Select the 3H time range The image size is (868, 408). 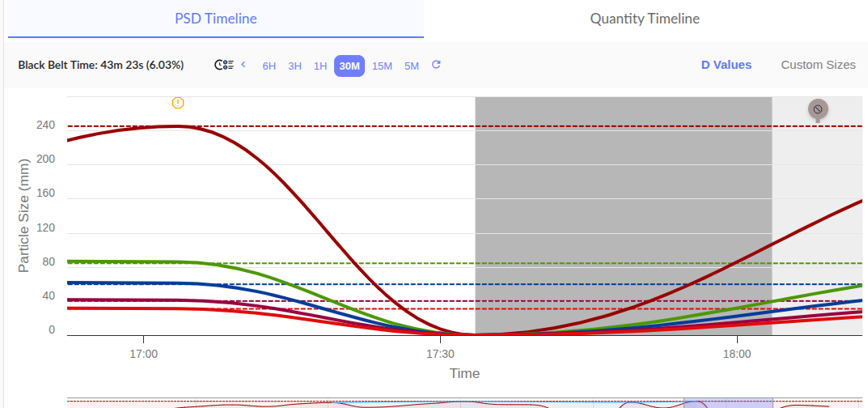[295, 66]
